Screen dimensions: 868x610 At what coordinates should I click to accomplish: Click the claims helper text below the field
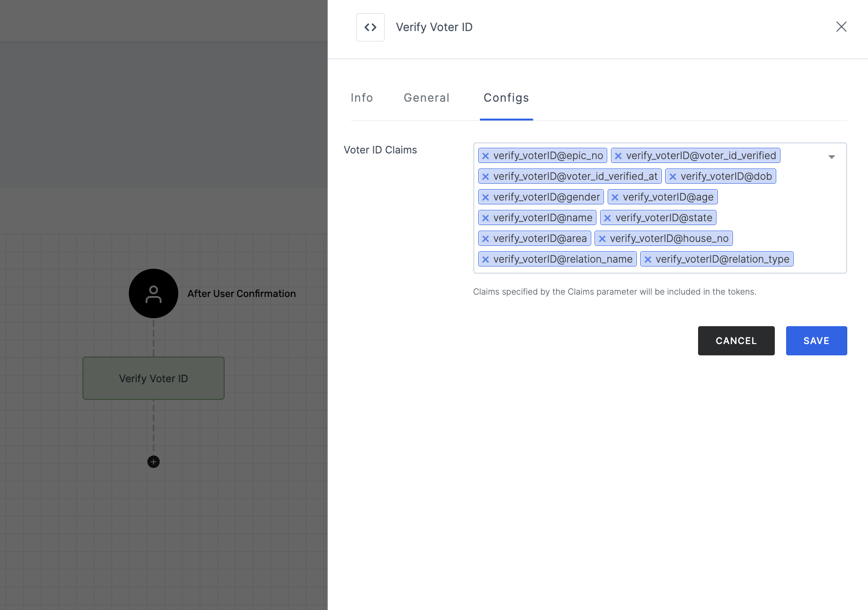tap(615, 292)
